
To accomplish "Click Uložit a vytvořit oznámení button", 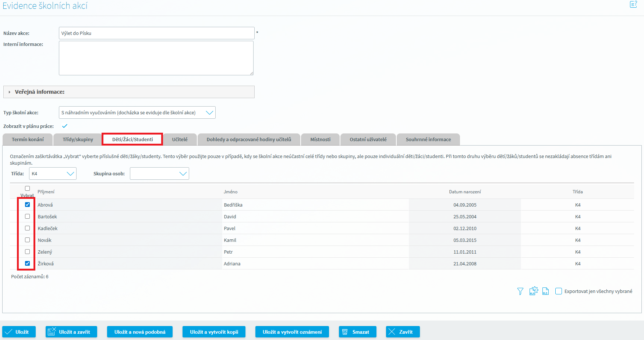I will pyautogui.click(x=292, y=332).
